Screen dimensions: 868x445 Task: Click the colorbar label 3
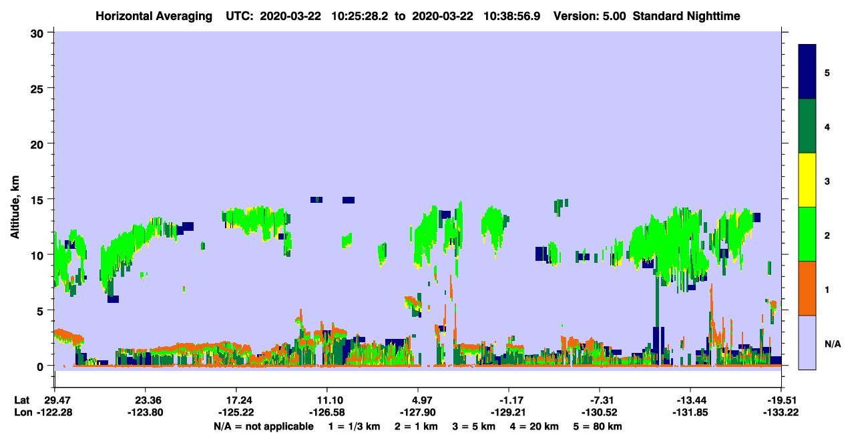tap(827, 181)
